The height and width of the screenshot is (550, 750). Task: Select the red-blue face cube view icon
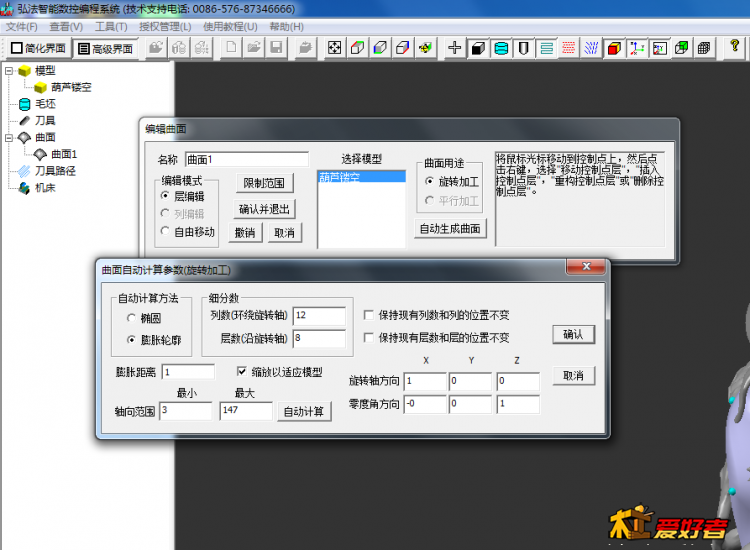click(x=402, y=48)
